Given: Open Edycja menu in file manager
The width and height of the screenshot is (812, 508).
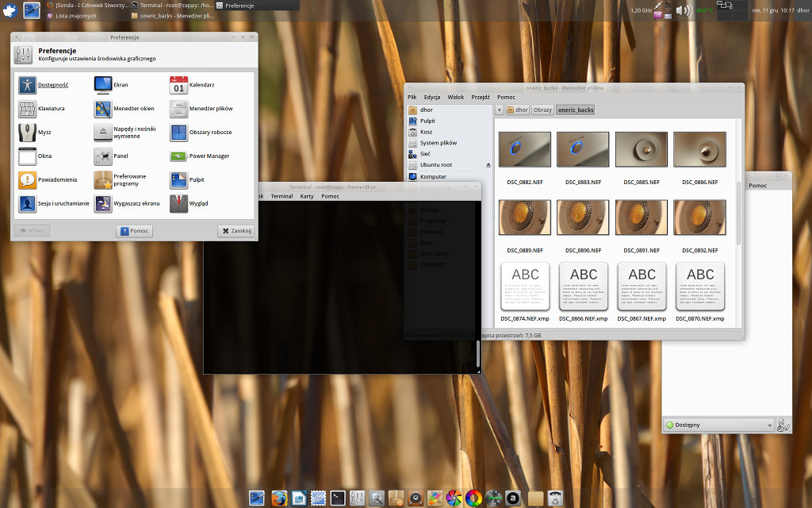Looking at the screenshot, I should pos(432,97).
